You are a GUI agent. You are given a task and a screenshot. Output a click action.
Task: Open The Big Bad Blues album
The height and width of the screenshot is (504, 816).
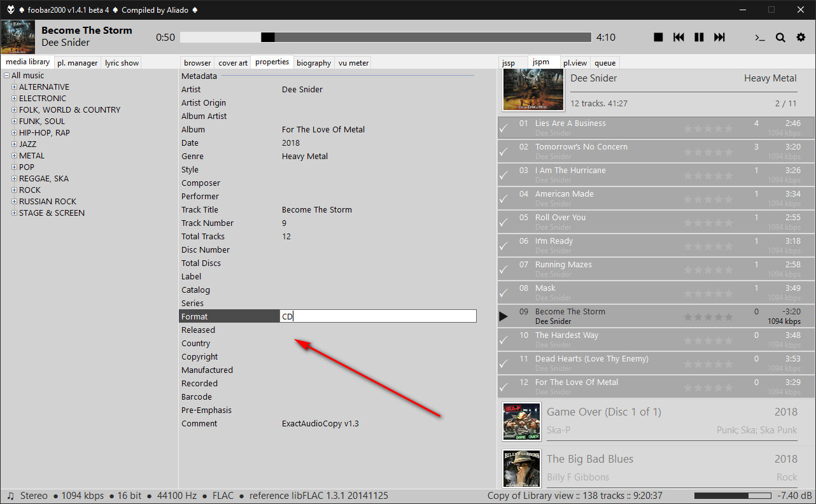pos(589,459)
